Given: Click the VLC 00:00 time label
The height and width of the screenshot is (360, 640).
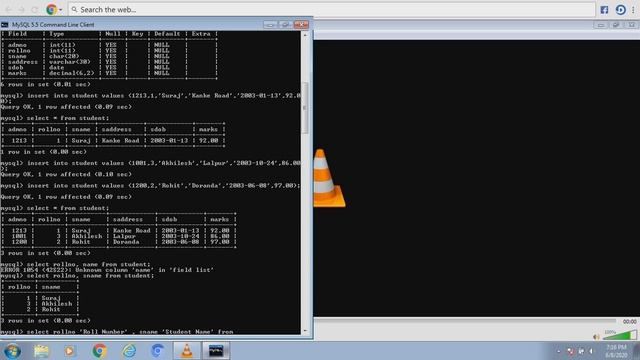Looking at the screenshot, I should click(629, 322).
